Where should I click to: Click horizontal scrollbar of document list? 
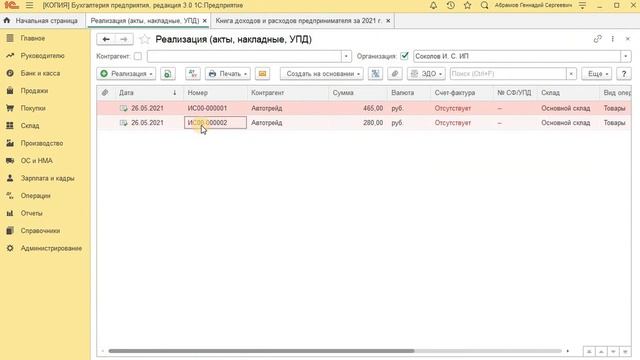pos(261,351)
